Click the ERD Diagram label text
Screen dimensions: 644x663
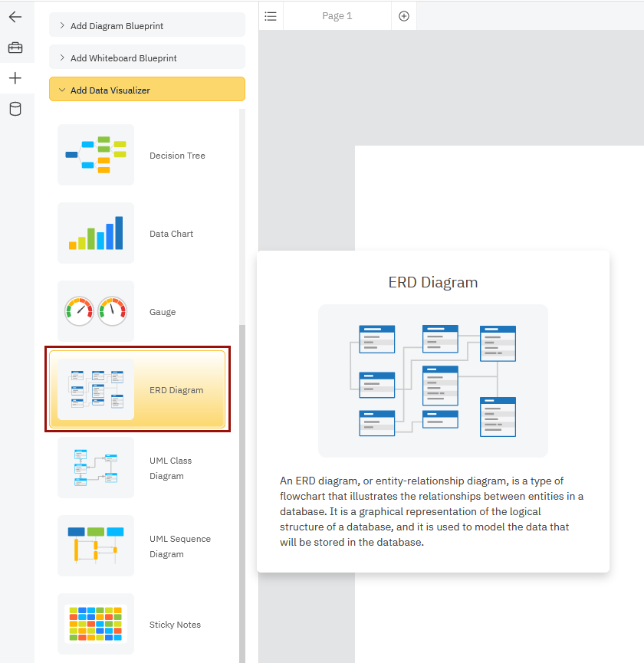pyautogui.click(x=176, y=389)
